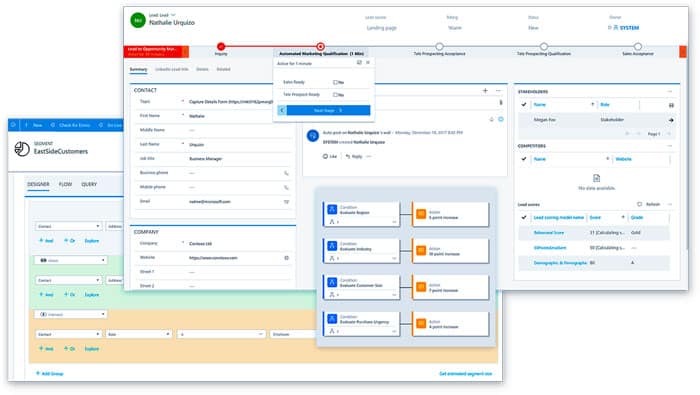Pop out the stage flyout with dock icon
700x395 pixels.
click(359, 63)
